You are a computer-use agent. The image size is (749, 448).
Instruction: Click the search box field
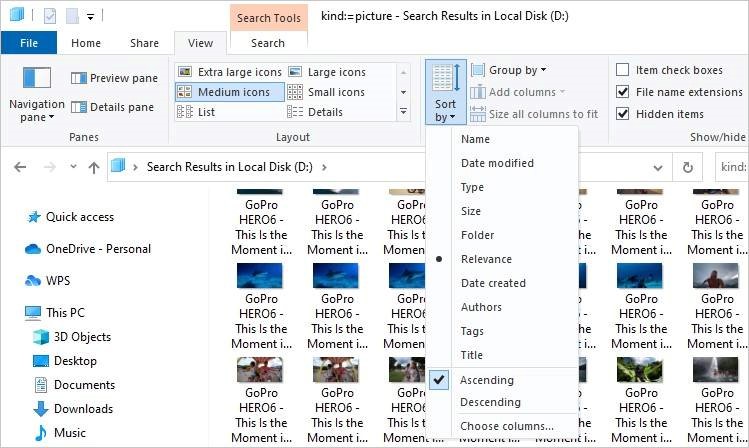732,167
